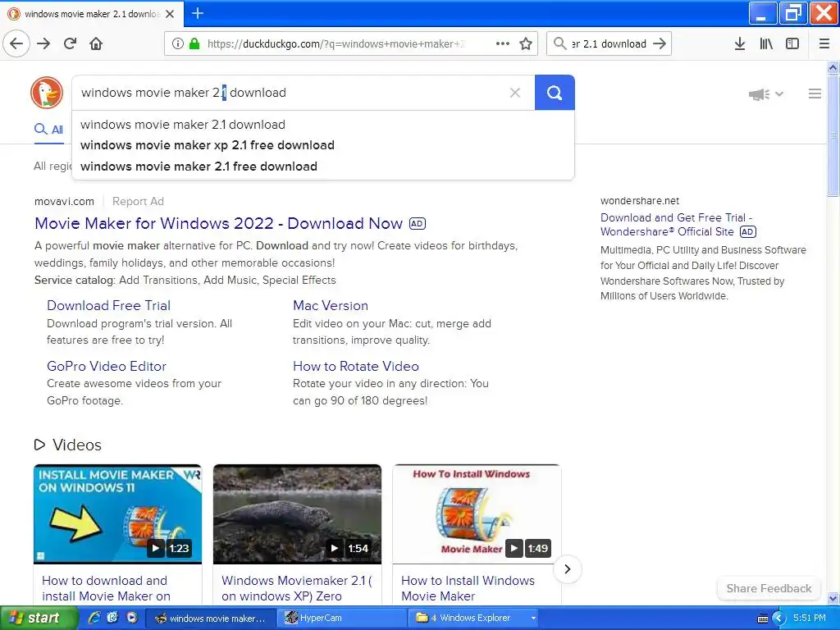Select the All results tab
The width and height of the screenshot is (840, 630).
coord(48,129)
